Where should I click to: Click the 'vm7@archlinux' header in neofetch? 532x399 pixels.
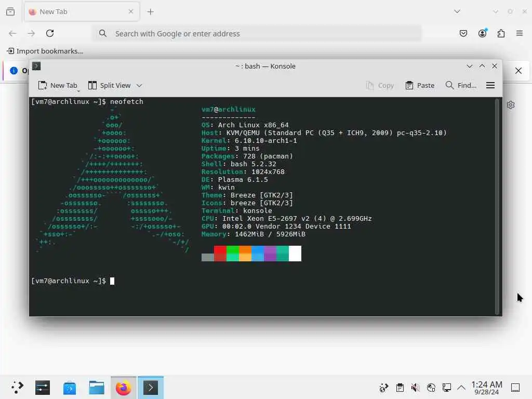[229, 109]
